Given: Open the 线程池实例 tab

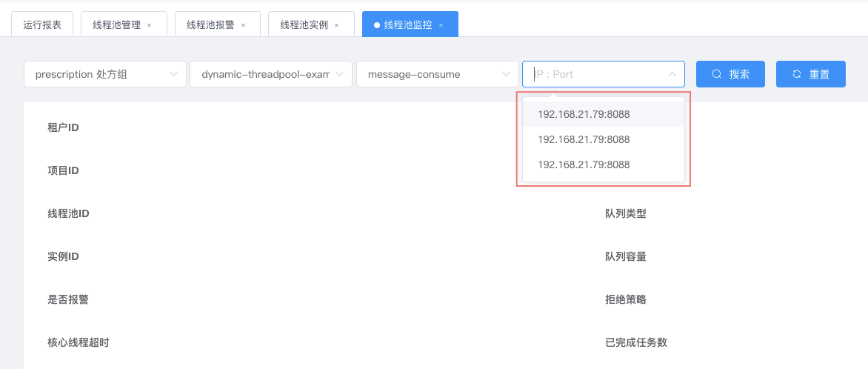Looking at the screenshot, I should (x=311, y=25).
